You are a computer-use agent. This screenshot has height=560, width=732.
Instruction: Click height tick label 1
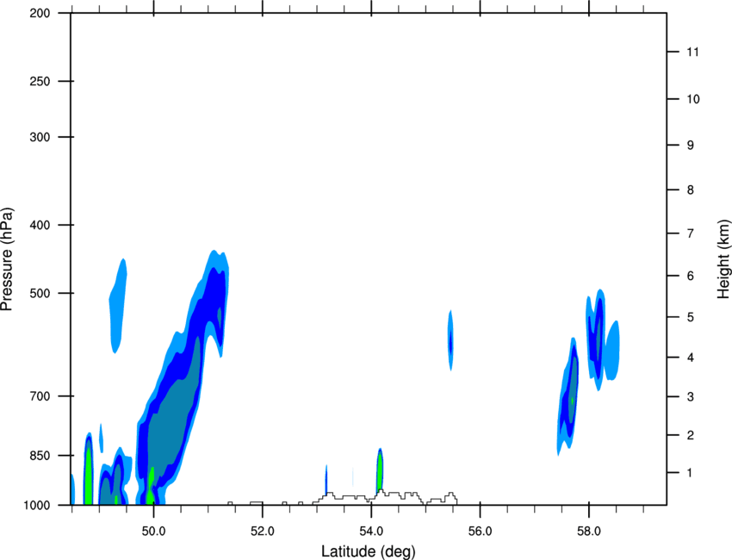pyautogui.click(x=691, y=473)
